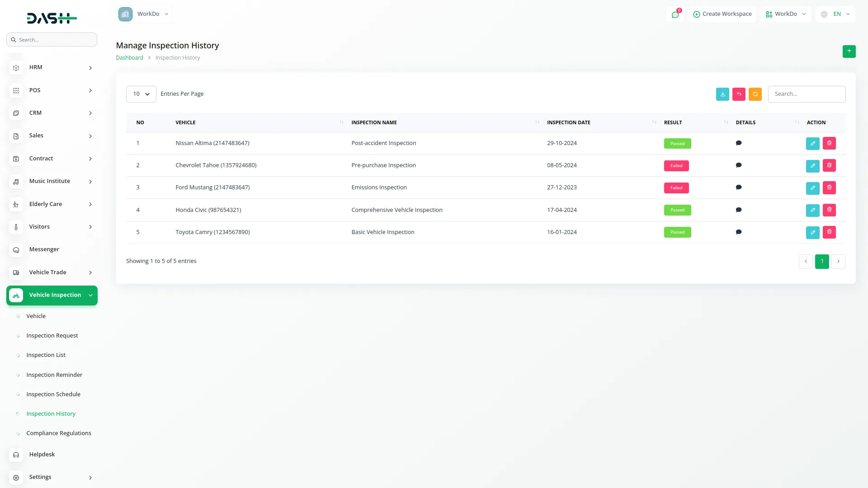Expand the HRM sidebar menu
The height and width of the screenshot is (488, 868).
(52, 67)
